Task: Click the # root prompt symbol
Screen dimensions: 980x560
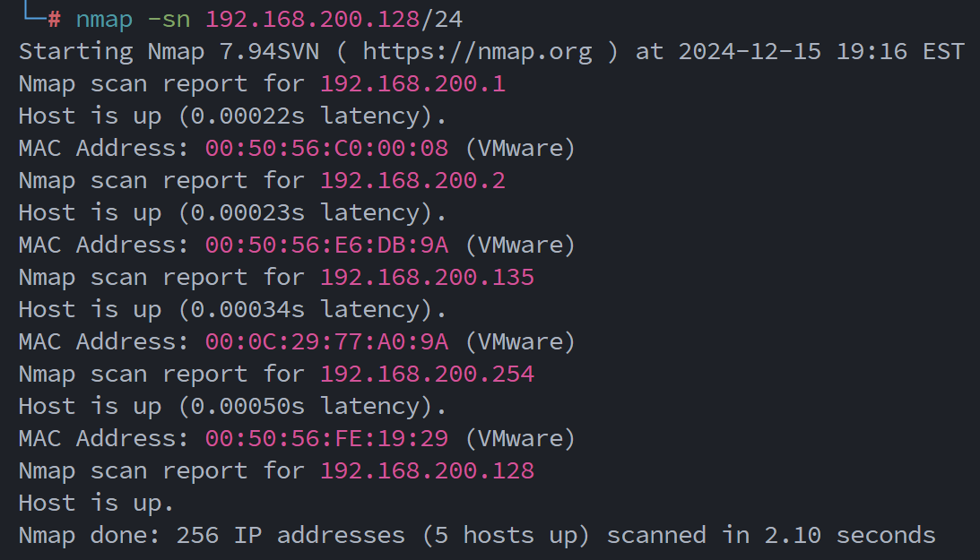Action: coord(53,18)
